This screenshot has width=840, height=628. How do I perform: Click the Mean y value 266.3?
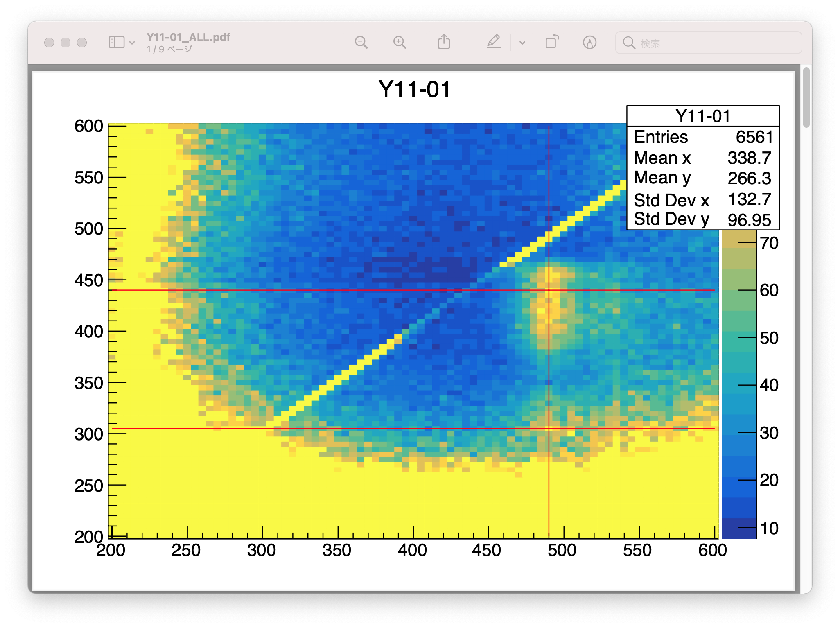(749, 178)
